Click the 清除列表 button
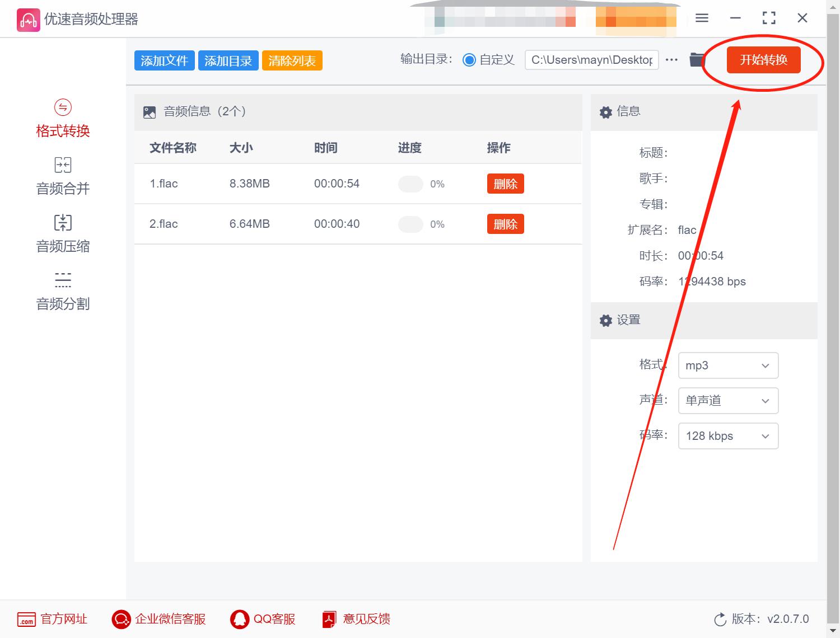The image size is (840, 638). pyautogui.click(x=292, y=60)
